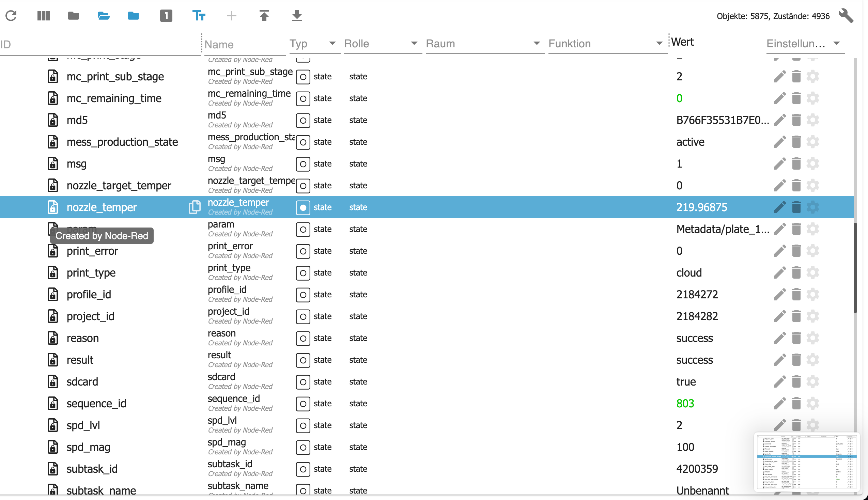Viewport: 868px width, 500px height.
Task: Edit the md5 object with pencil
Action: [x=780, y=120]
